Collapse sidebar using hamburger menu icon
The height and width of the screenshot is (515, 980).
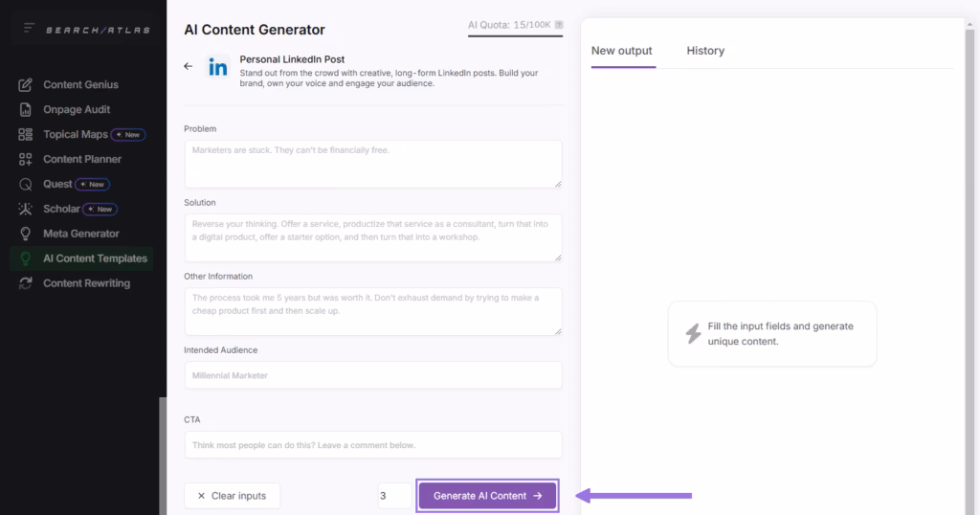click(x=29, y=29)
